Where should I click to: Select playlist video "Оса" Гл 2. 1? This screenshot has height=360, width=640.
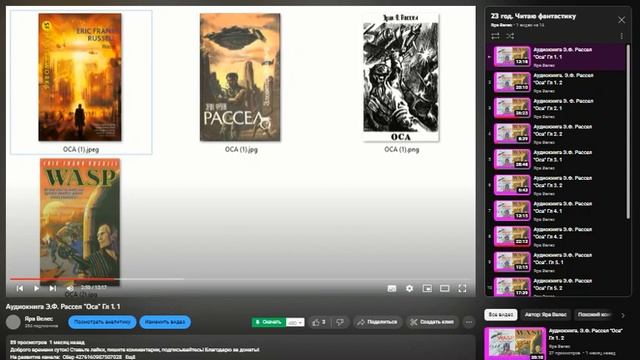(x=556, y=108)
